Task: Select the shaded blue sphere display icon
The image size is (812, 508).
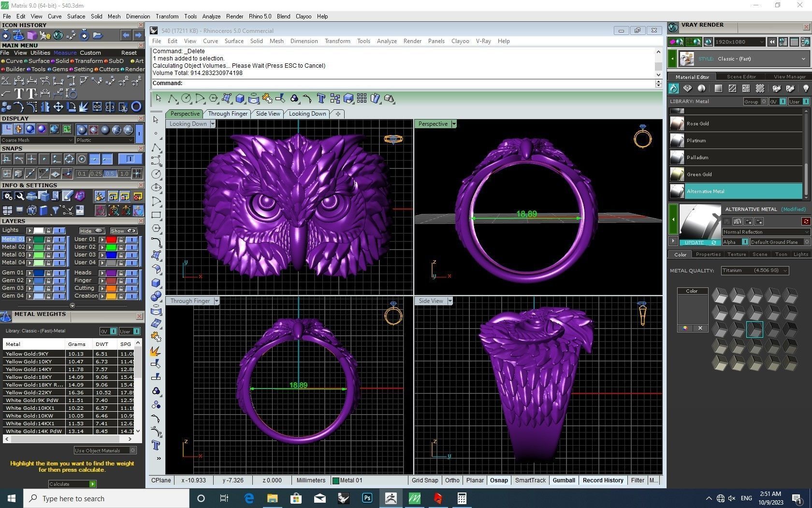Action: point(30,129)
